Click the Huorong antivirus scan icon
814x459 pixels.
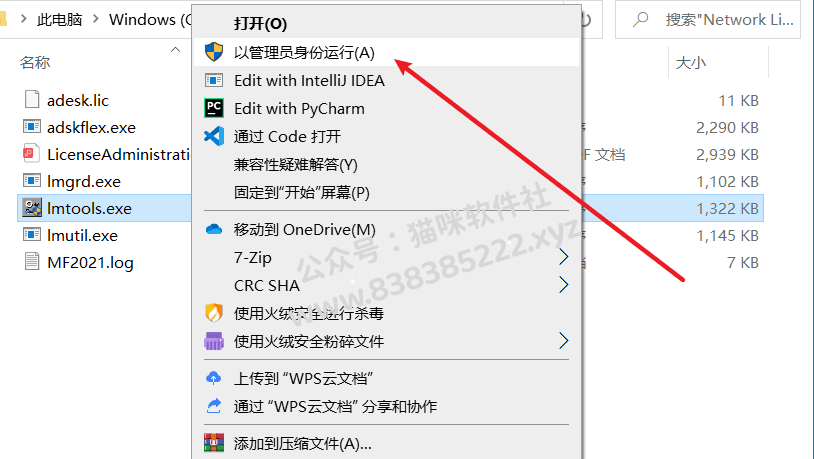[214, 313]
